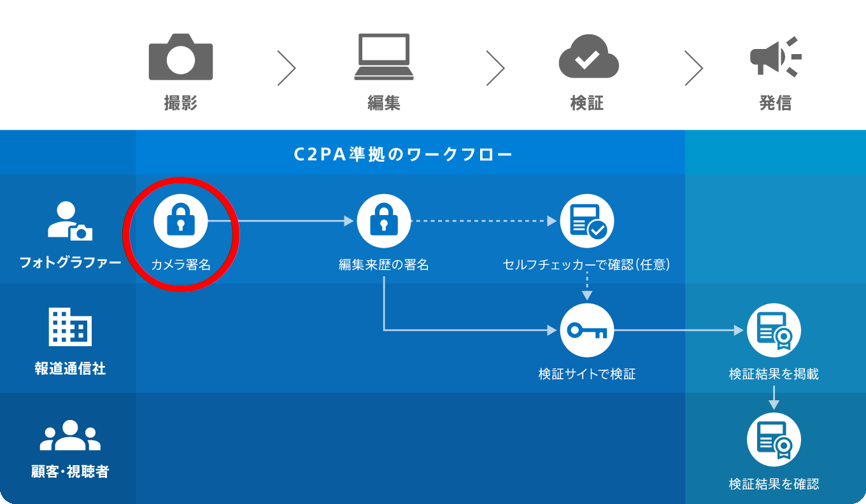Image resolution: width=866 pixels, height=504 pixels.
Task: Click the chevron between 撮影 and 編集
Action: click(x=287, y=67)
